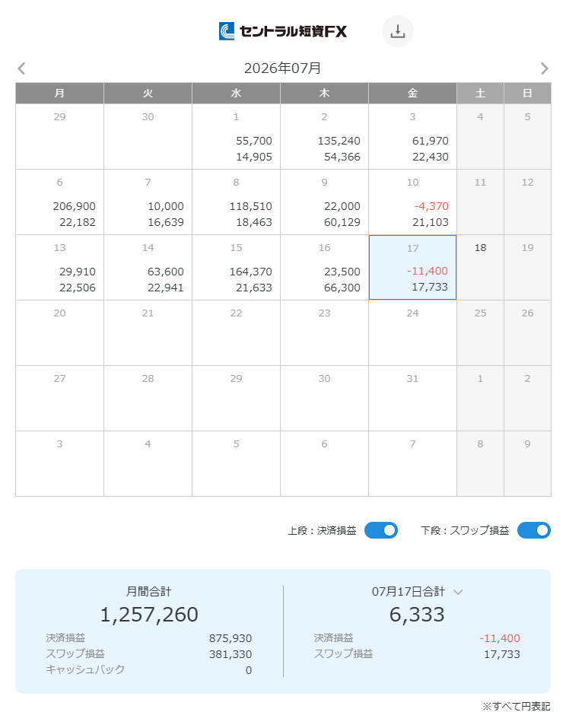Select July 10 cell with -4,370
The image size is (566, 728).
click(412, 202)
